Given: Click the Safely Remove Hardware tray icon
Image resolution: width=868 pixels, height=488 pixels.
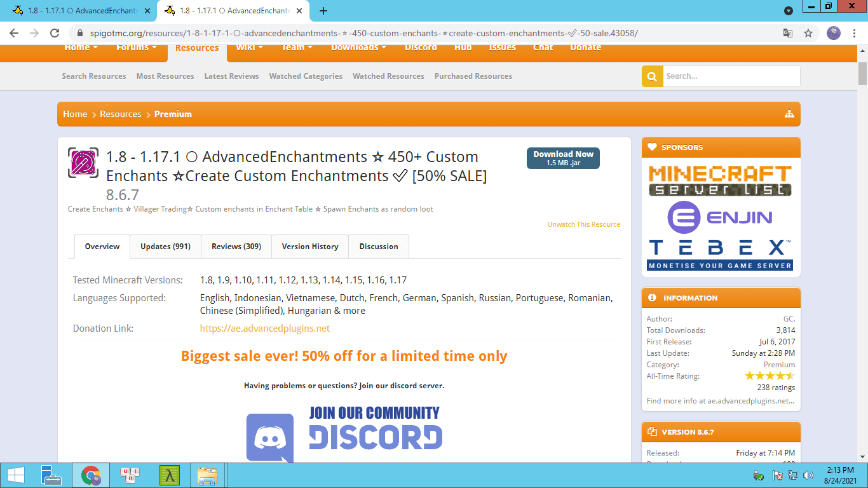Looking at the screenshot, I should (x=758, y=475).
